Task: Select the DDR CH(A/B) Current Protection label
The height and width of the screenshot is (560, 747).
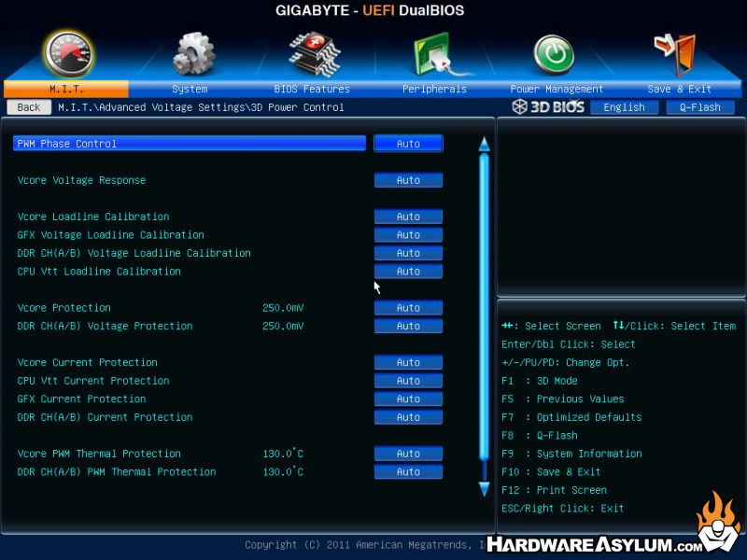Action: point(105,417)
